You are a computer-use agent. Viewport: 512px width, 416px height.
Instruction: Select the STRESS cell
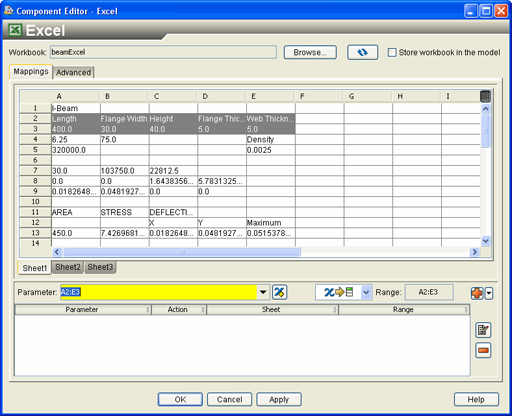pyautogui.click(x=125, y=212)
